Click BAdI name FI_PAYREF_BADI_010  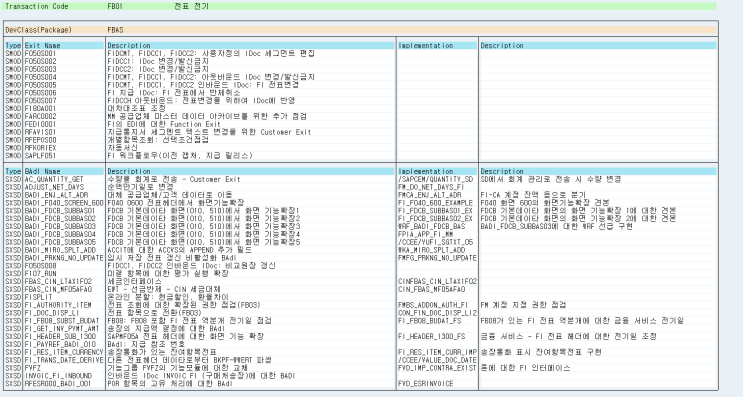tap(60, 344)
